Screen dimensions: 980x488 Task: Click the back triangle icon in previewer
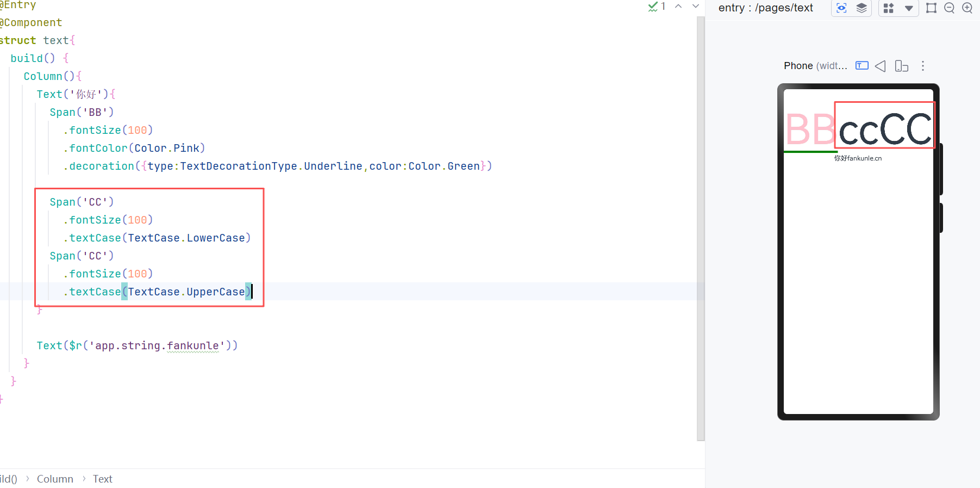[881, 66]
